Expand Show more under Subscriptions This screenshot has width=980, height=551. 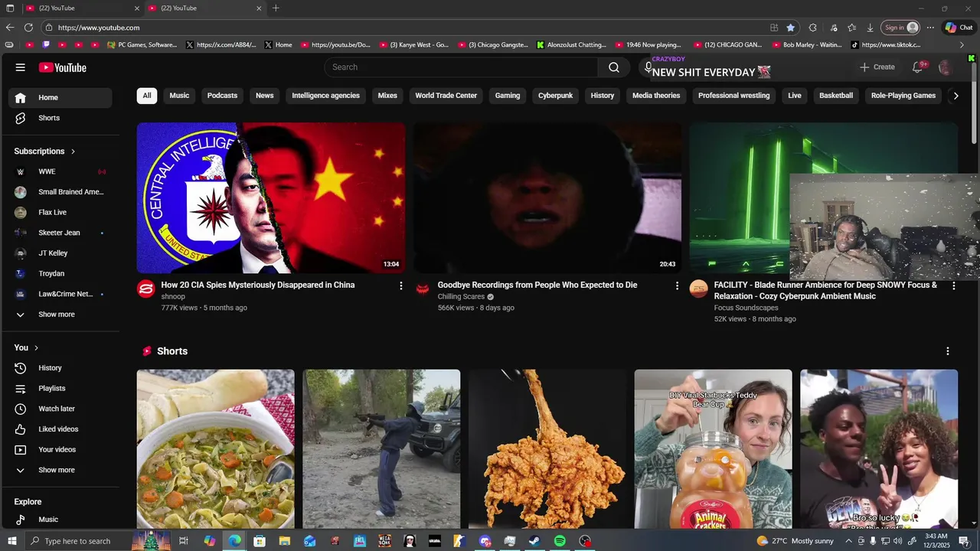click(60, 315)
